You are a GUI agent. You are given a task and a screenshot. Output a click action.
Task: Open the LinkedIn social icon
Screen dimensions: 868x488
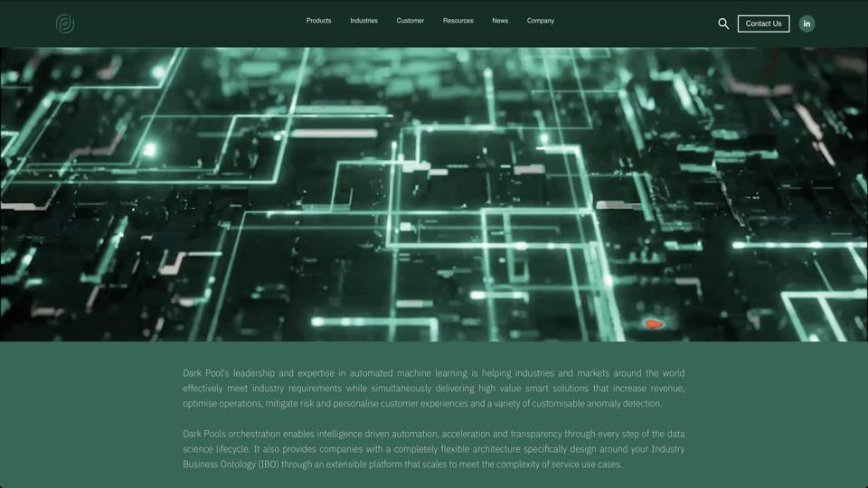click(807, 23)
